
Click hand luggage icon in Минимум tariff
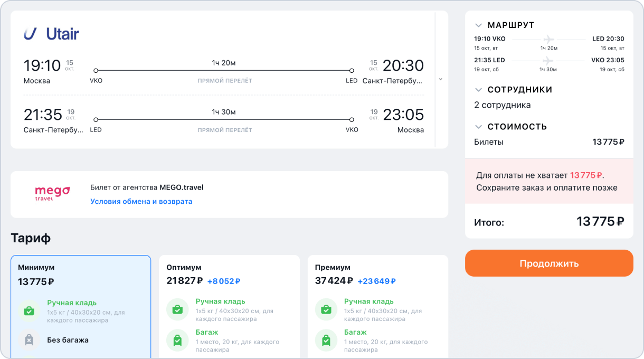pyautogui.click(x=29, y=310)
